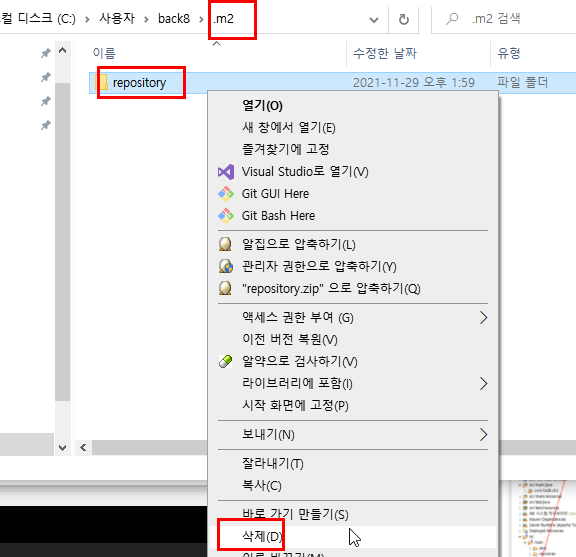The width and height of the screenshot is (576, 557).
Task: Choose 새 창에서 열기(E)
Action: pos(353,127)
